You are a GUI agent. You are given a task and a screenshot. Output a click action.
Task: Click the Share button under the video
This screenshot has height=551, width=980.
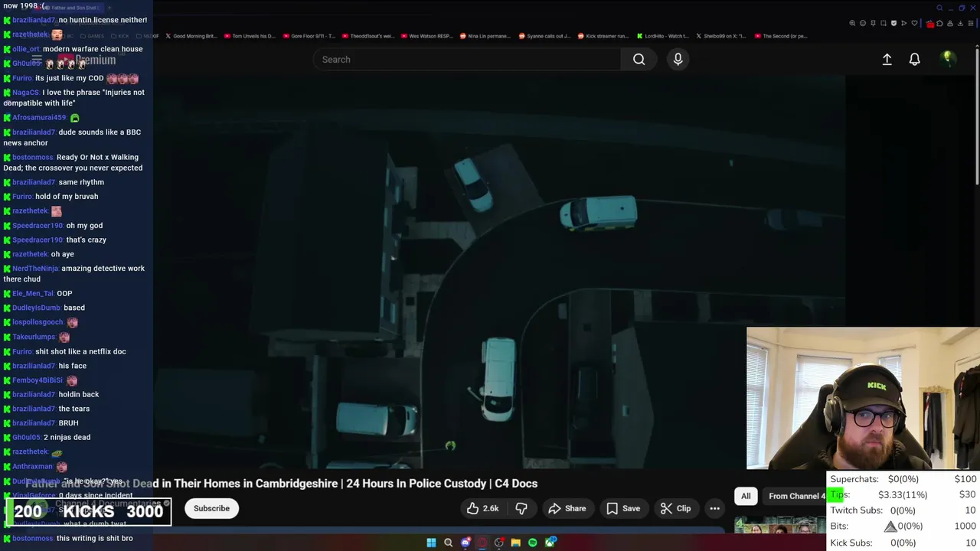(x=567, y=508)
